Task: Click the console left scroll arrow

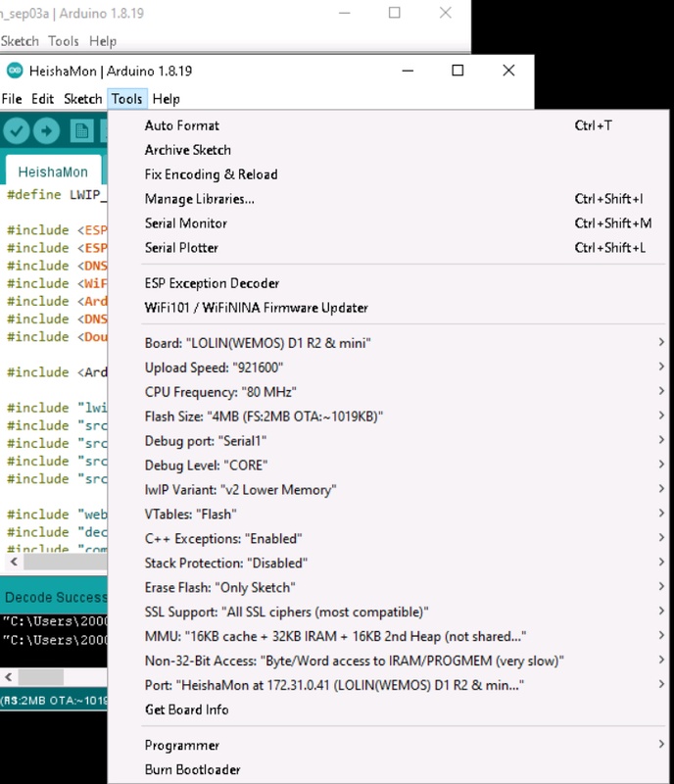Action: [x=9, y=677]
